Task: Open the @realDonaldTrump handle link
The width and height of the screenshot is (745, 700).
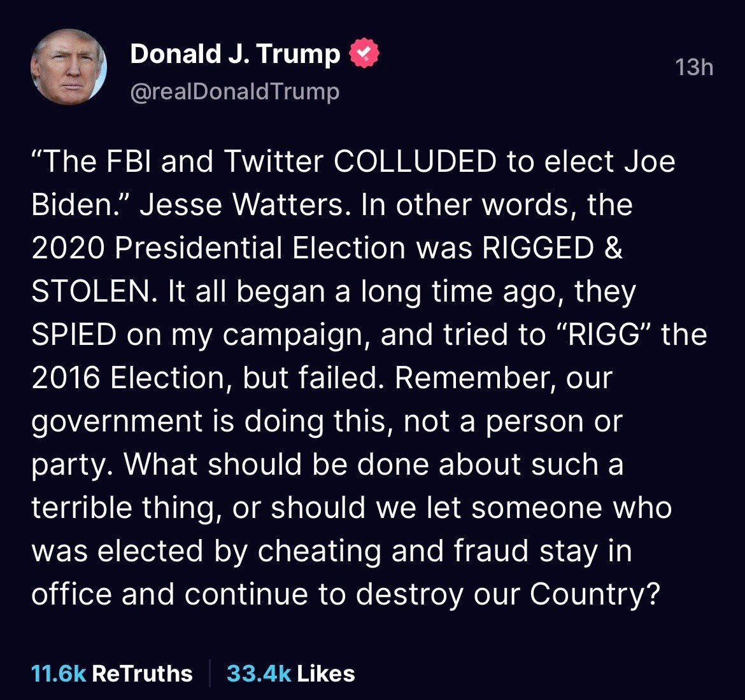Action: point(234,92)
